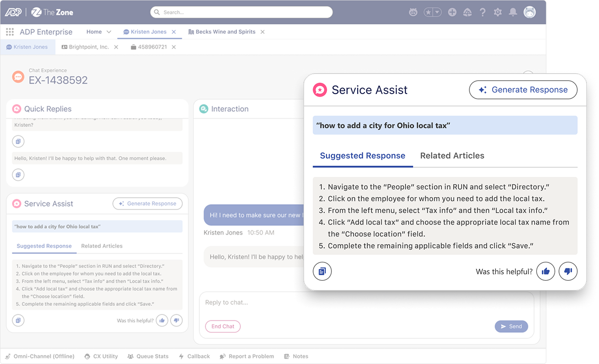Image resolution: width=599 pixels, height=364 pixels.
Task: Click the help question mark icon
Action: point(483,12)
